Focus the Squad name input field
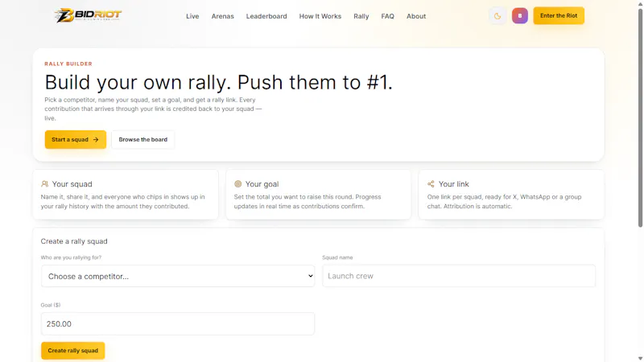Screen dimensions: 644x362 pyautogui.click(x=459, y=276)
